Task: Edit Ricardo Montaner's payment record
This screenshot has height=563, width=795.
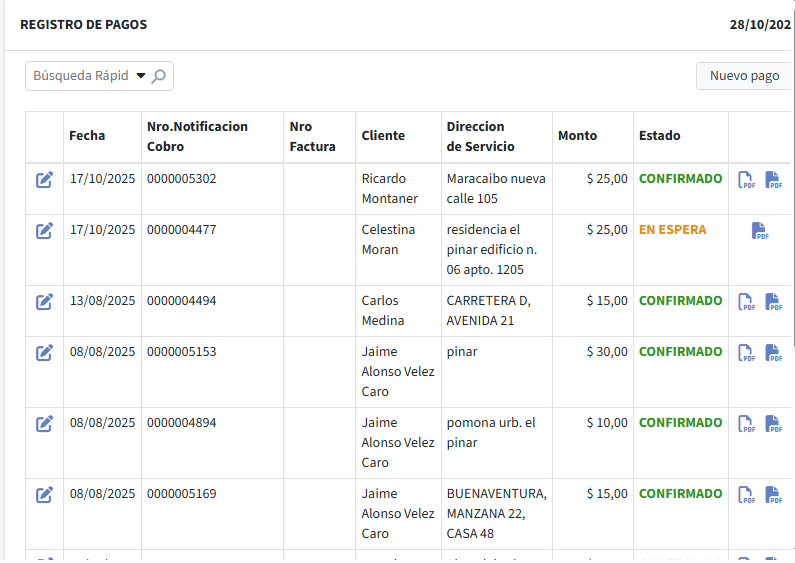Action: 44,180
